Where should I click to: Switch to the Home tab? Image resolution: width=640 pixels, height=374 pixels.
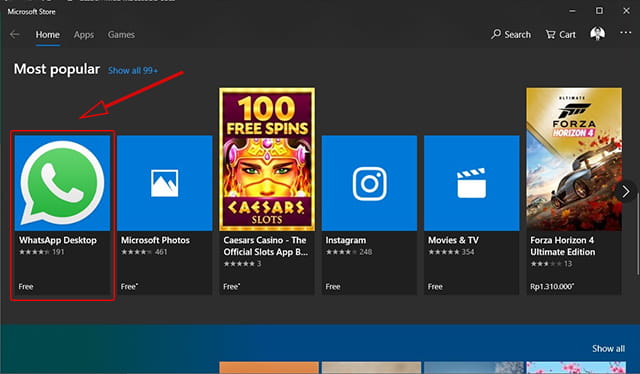(47, 35)
